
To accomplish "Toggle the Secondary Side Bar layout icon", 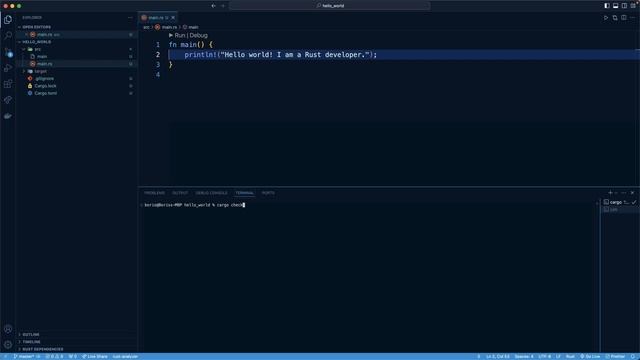I will pyautogui.click(x=624, y=6).
